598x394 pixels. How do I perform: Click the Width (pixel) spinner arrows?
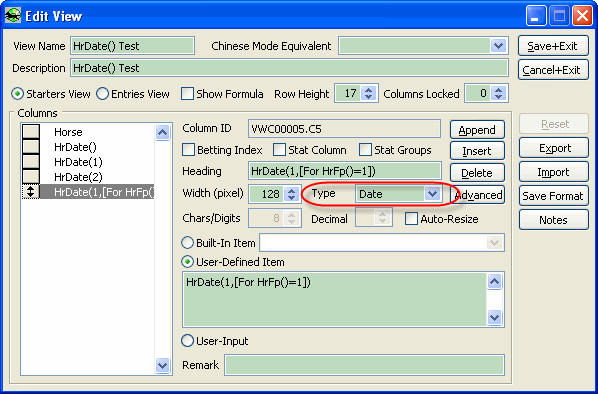point(292,194)
